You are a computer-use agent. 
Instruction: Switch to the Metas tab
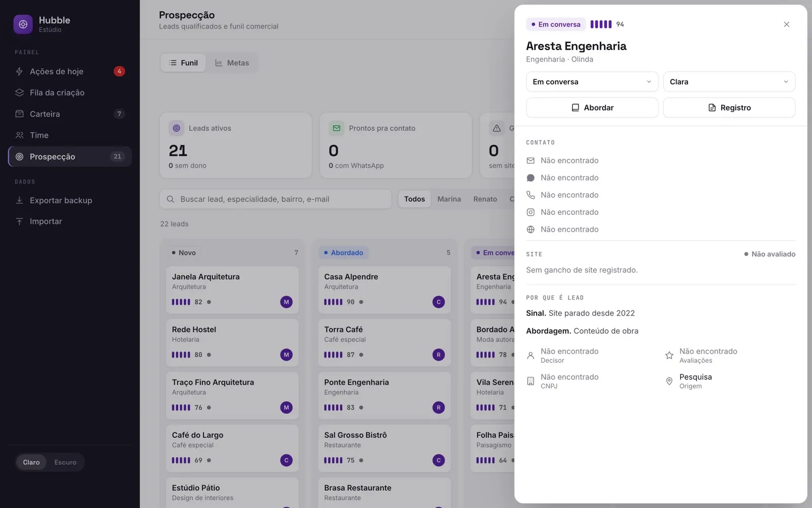pos(232,63)
